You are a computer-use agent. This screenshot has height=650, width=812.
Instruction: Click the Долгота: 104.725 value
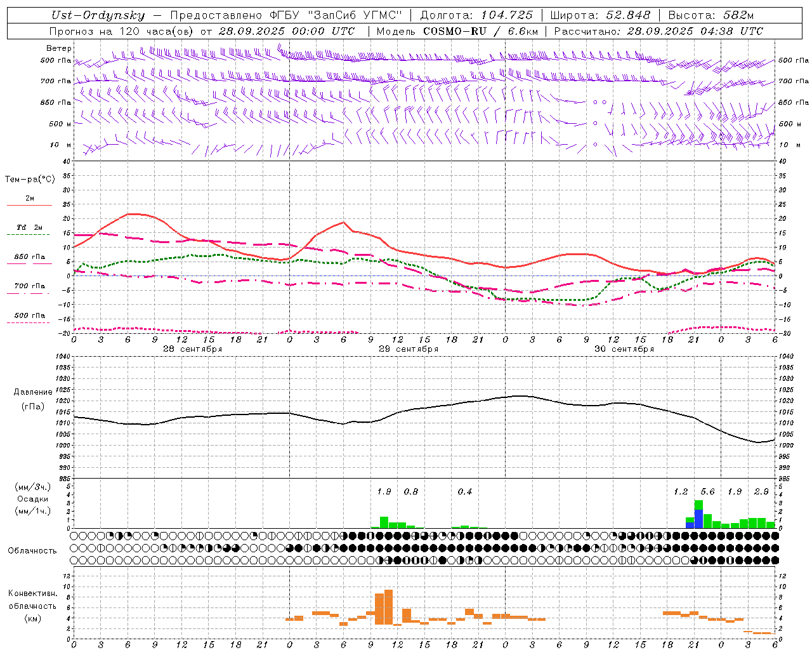(476, 15)
